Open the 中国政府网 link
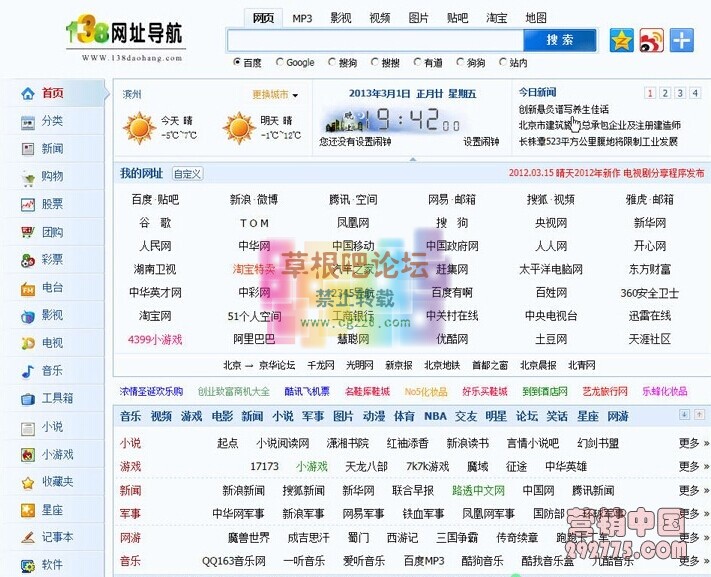Viewport: 711px width, 577px height. coord(452,246)
